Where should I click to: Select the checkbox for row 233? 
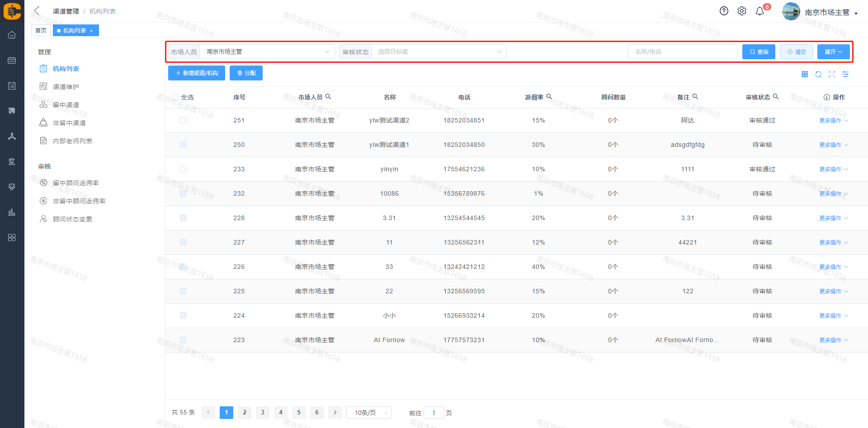(x=183, y=169)
